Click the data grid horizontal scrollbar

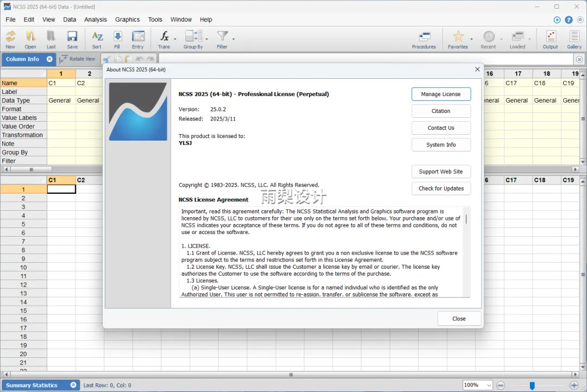(x=291, y=375)
